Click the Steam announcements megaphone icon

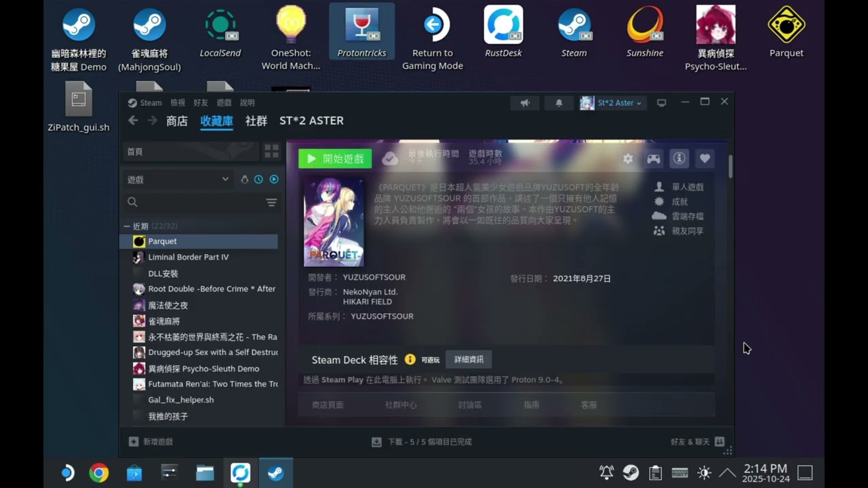pos(525,102)
